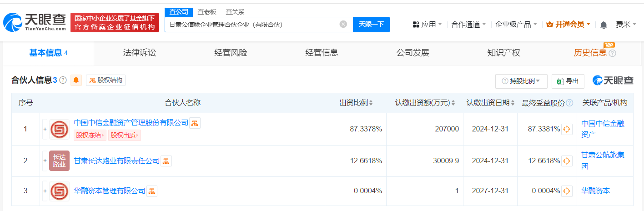This screenshot has height=211, width=644.
Task: Open equity structure icon for 中国中信金融资产管理股份有限公司
Action: coord(195,123)
